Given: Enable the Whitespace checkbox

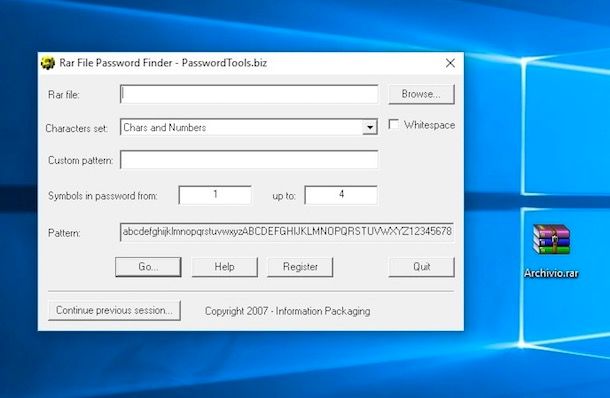Looking at the screenshot, I should 393,124.
